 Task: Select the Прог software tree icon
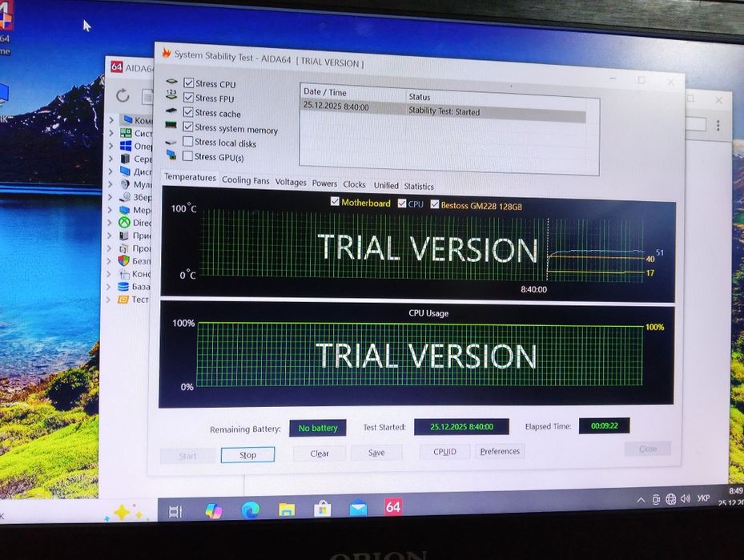[x=124, y=248]
